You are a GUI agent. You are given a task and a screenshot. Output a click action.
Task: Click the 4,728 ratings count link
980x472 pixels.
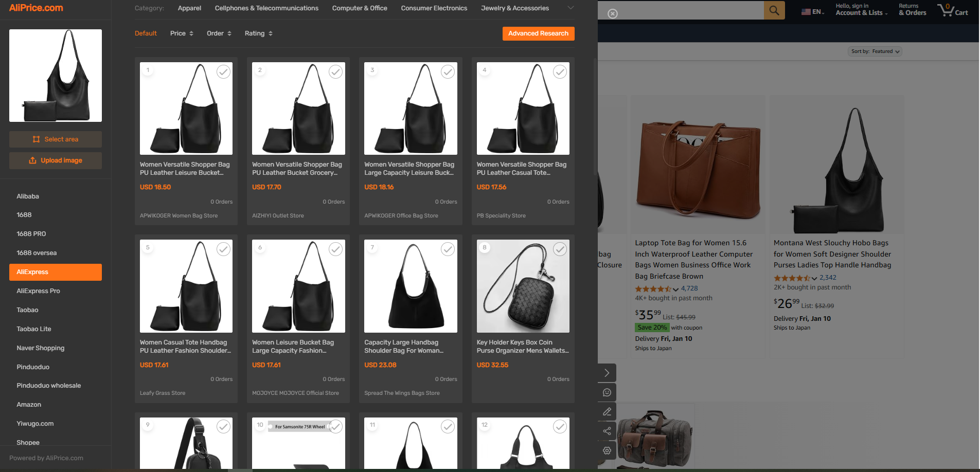pyautogui.click(x=689, y=289)
